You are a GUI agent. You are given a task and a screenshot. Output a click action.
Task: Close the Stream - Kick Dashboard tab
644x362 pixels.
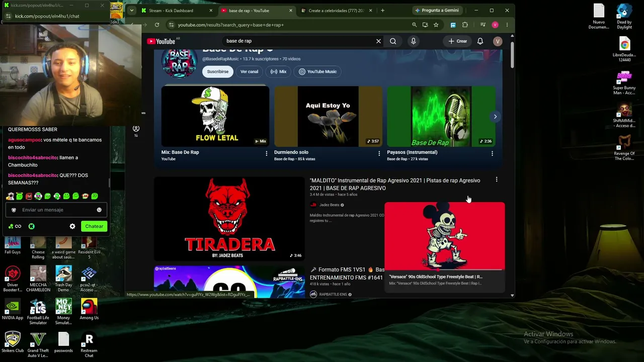pyautogui.click(x=211, y=10)
